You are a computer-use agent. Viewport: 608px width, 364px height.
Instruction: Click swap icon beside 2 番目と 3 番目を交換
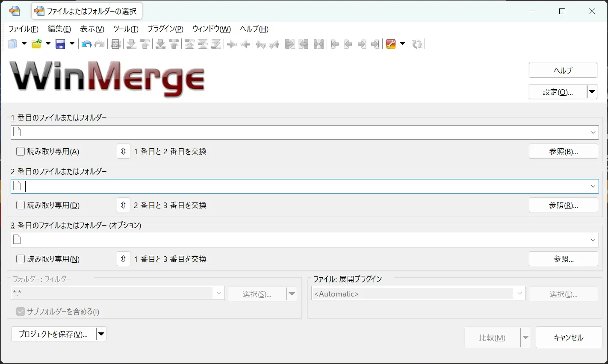coord(123,205)
